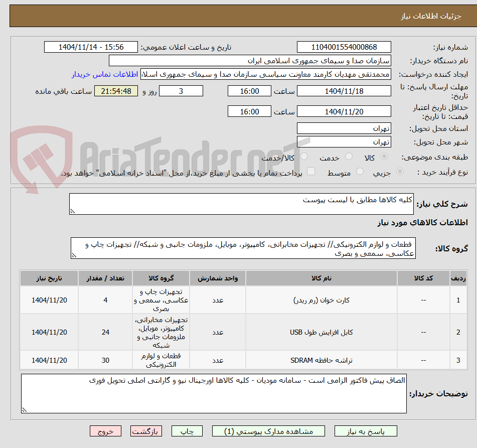The width and height of the screenshot is (477, 448).
Task: Click the unit عدد in SDRAM row
Action: point(218,360)
